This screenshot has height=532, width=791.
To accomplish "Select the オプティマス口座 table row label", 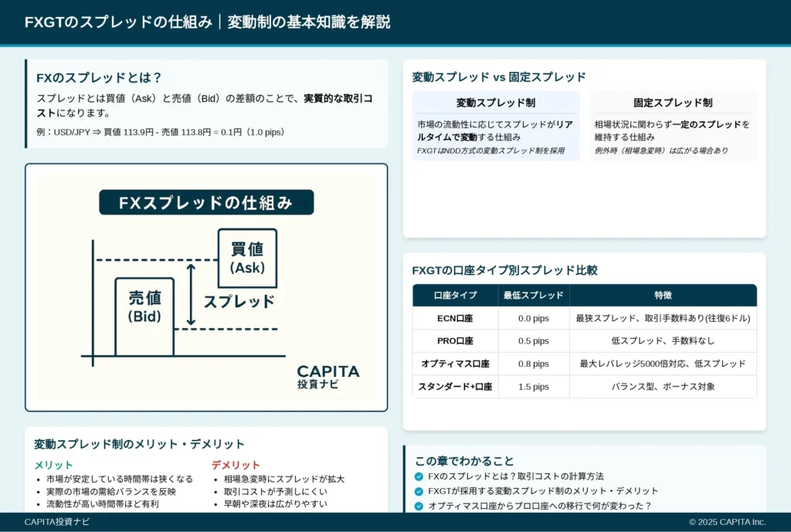I will coord(455,364).
